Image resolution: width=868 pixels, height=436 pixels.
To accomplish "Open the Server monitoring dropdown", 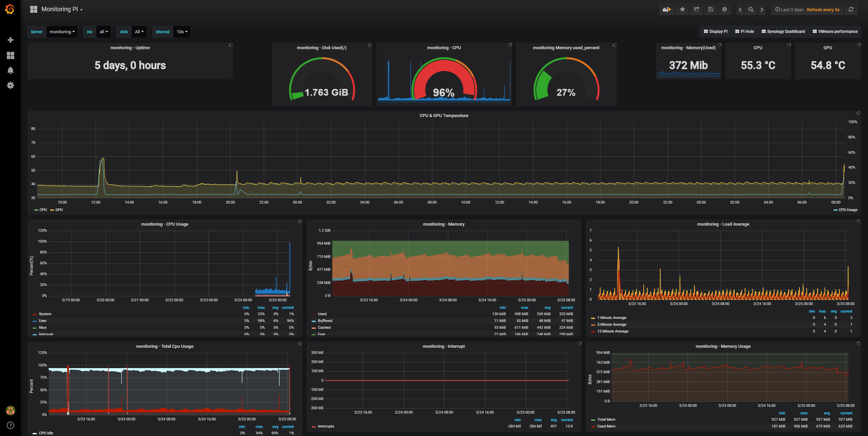I will pos(62,32).
